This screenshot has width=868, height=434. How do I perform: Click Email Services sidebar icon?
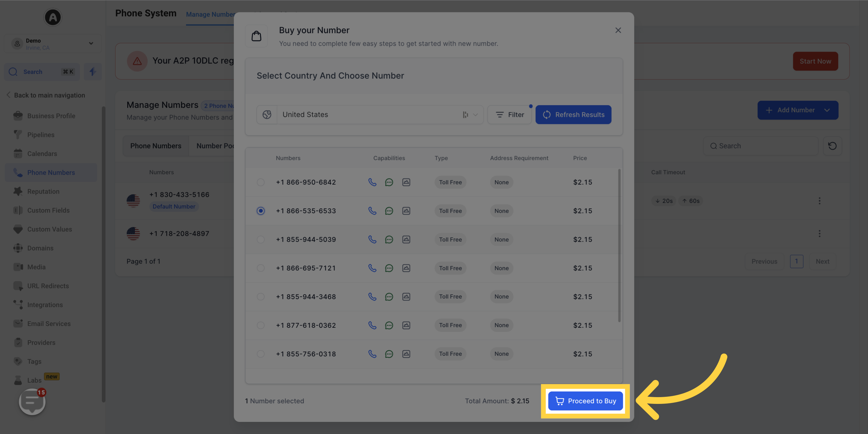(18, 324)
